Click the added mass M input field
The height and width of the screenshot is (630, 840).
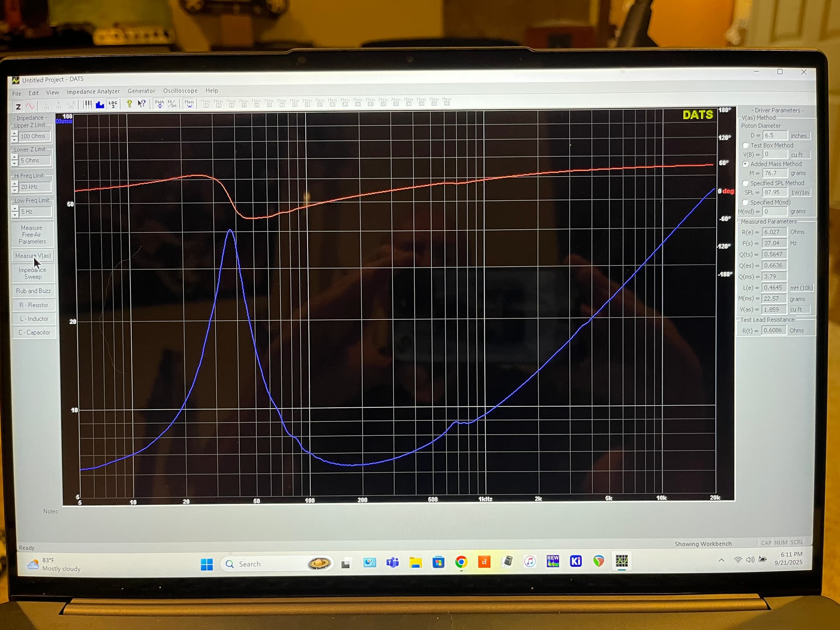pyautogui.click(x=774, y=173)
